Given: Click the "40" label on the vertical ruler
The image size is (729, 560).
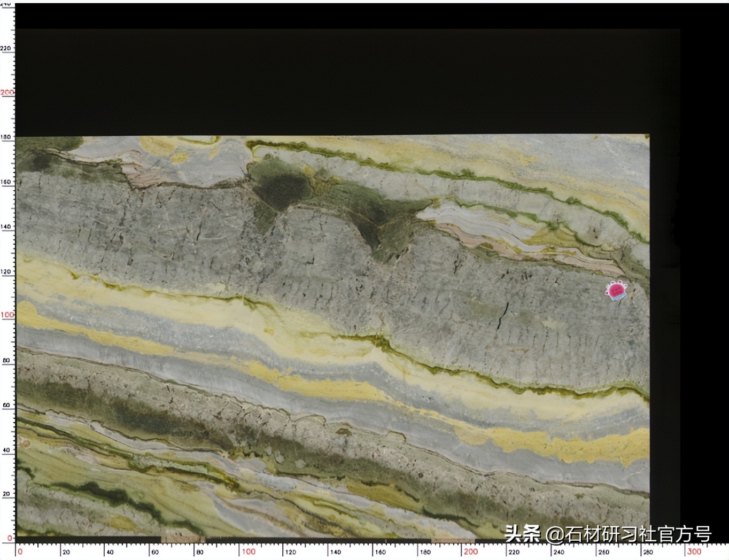Looking at the screenshot, I should [6, 450].
